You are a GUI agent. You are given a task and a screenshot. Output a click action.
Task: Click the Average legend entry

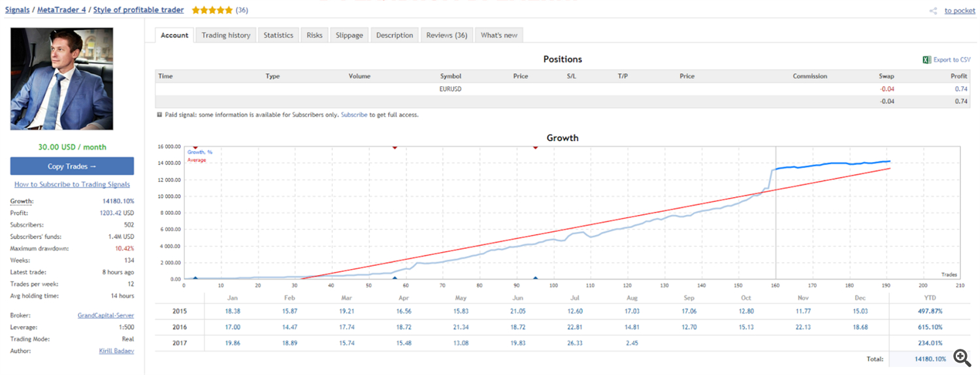197,160
